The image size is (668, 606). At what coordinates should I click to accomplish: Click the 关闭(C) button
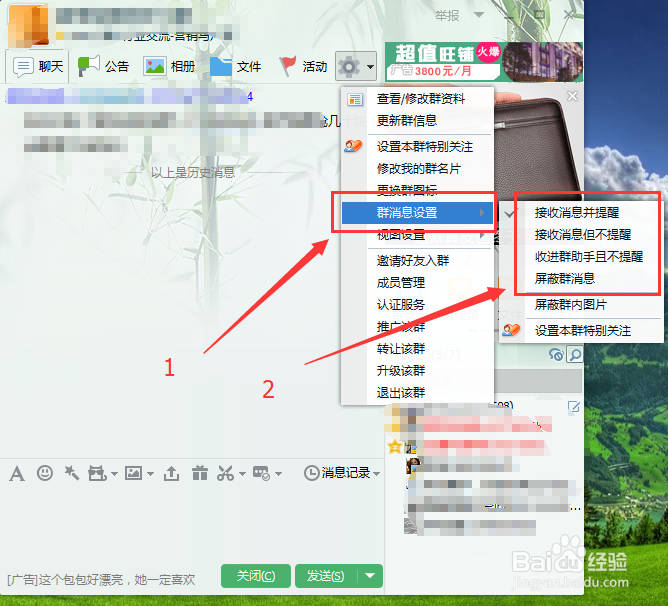pyautogui.click(x=256, y=576)
